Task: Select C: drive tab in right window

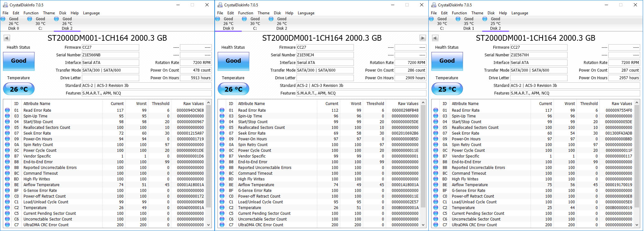Action: [442, 24]
